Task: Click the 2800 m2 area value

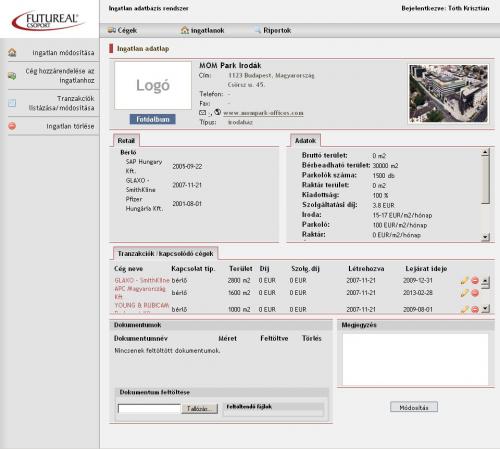Action: [239, 280]
